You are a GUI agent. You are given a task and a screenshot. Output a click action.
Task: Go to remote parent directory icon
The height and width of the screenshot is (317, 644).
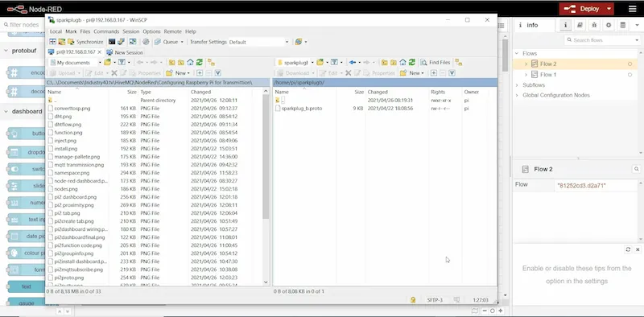tap(385, 63)
